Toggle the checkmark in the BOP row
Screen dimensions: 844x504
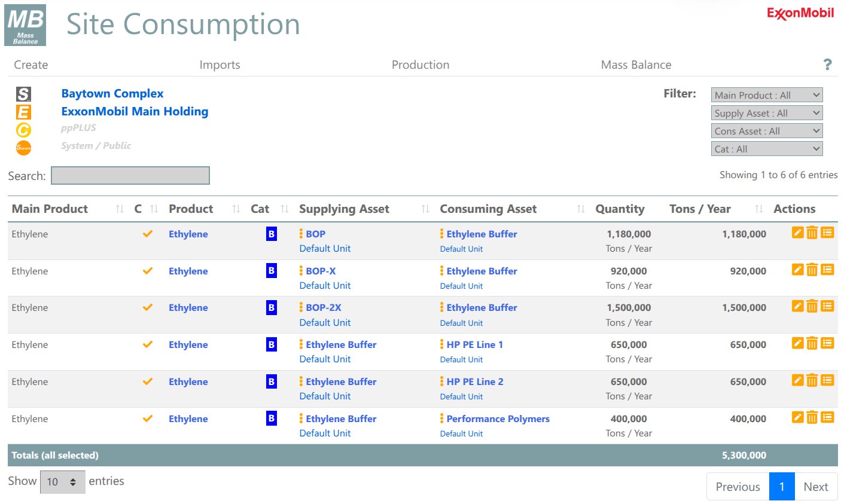tap(148, 234)
